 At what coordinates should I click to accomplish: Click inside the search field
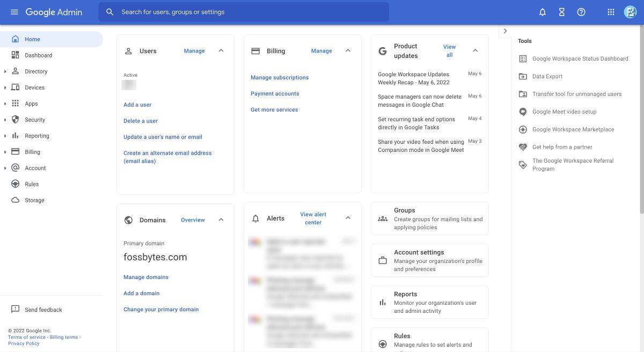pyautogui.click(x=241, y=12)
